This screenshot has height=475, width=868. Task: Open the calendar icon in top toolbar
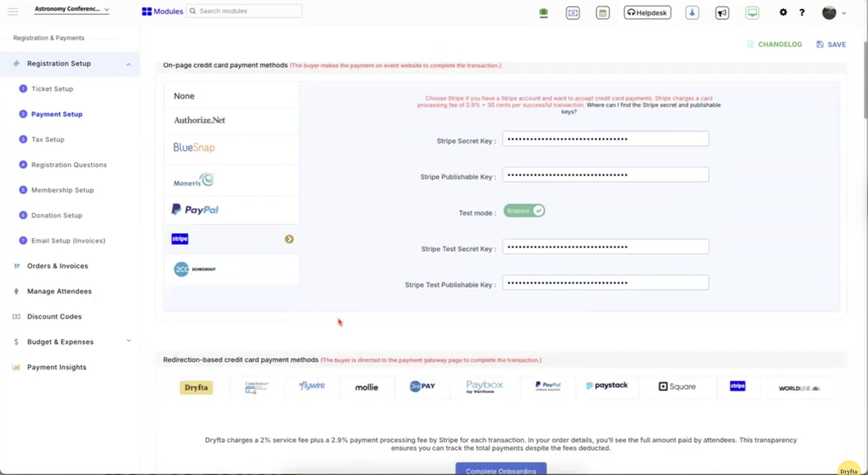[x=603, y=13]
